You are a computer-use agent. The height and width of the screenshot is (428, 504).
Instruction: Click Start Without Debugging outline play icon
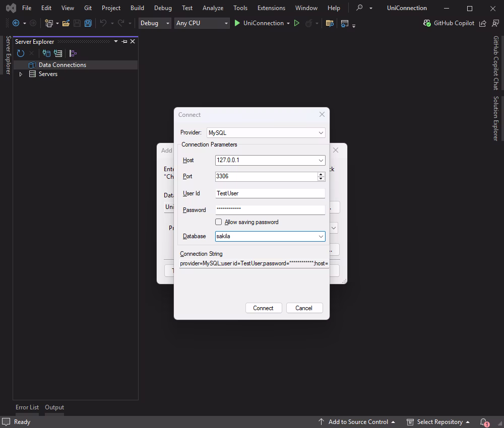pos(297,23)
